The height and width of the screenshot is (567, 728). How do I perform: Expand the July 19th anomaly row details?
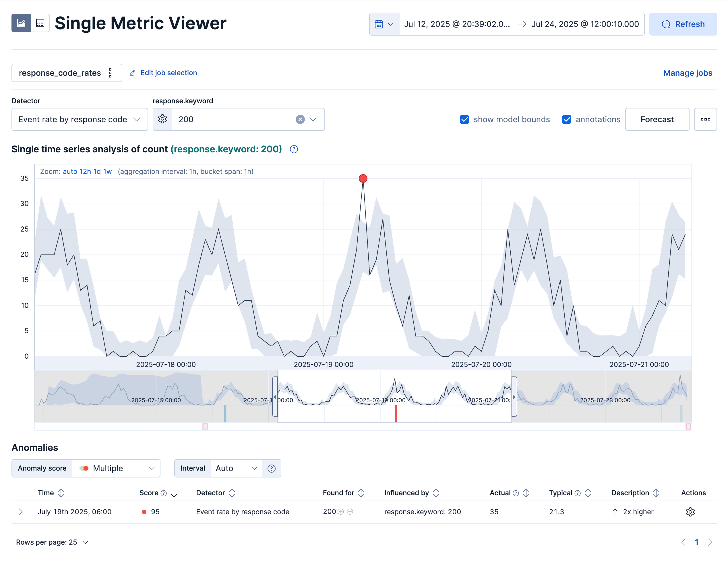click(21, 512)
